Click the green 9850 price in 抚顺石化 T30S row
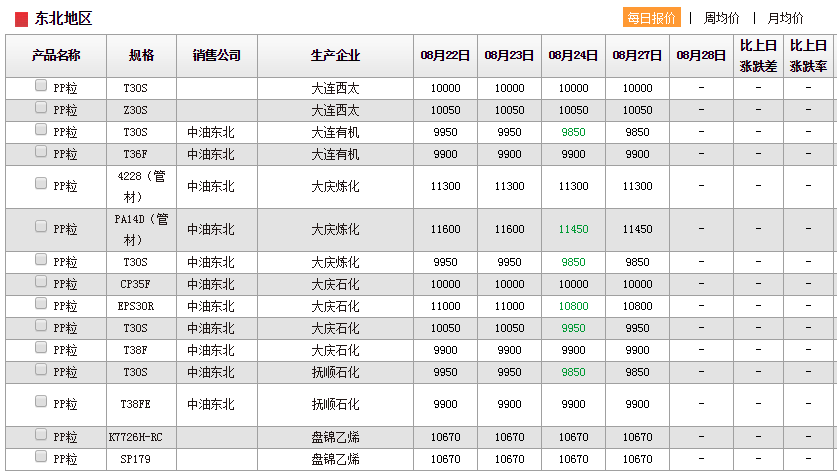 click(x=573, y=372)
